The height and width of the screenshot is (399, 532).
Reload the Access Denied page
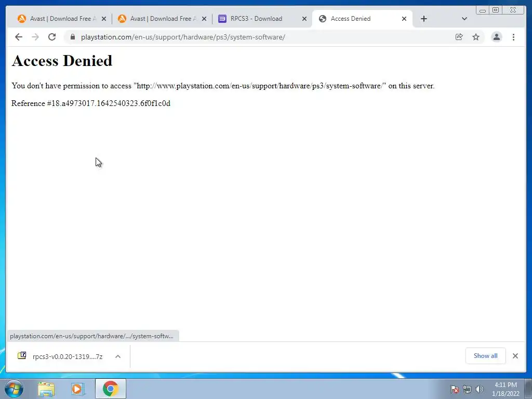point(52,37)
